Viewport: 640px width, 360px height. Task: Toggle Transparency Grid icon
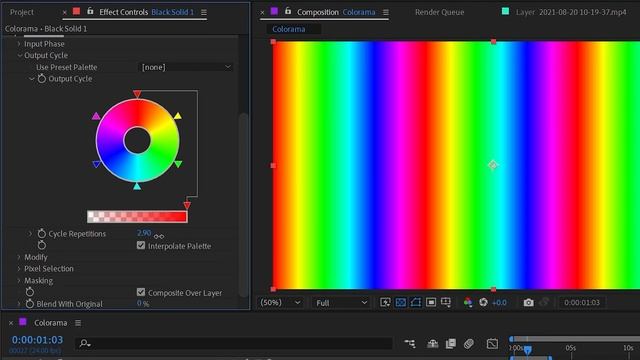pyautogui.click(x=400, y=302)
